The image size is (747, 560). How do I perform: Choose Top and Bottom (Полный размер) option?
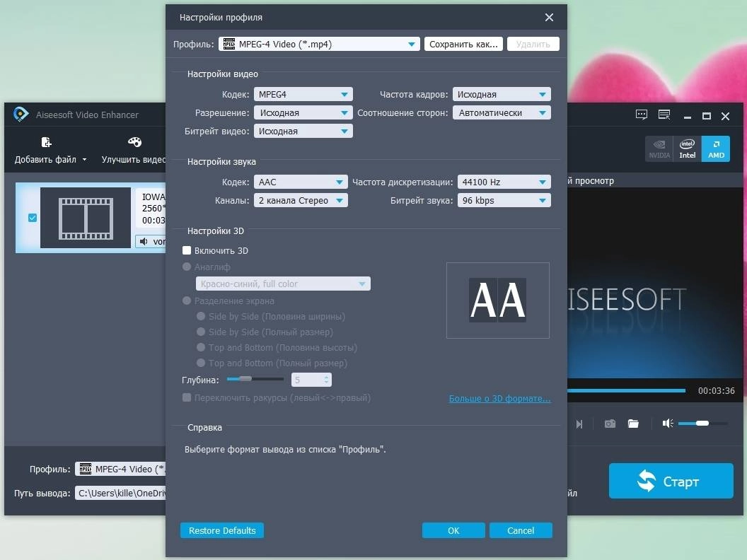coord(201,363)
